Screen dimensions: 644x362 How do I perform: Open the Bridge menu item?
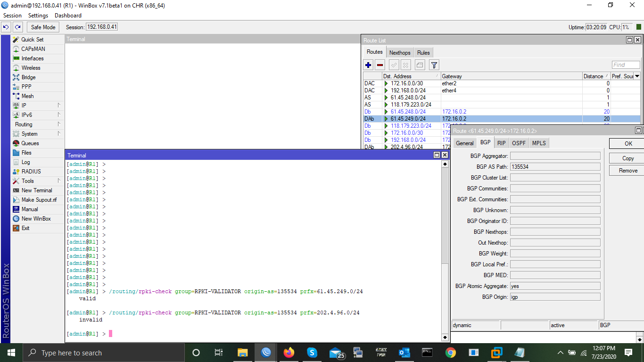click(28, 77)
